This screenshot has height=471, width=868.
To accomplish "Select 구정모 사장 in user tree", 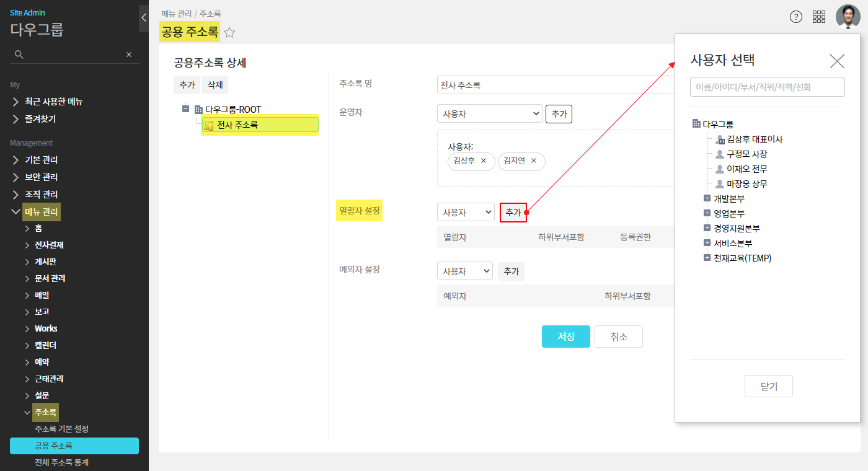I will tap(746, 154).
